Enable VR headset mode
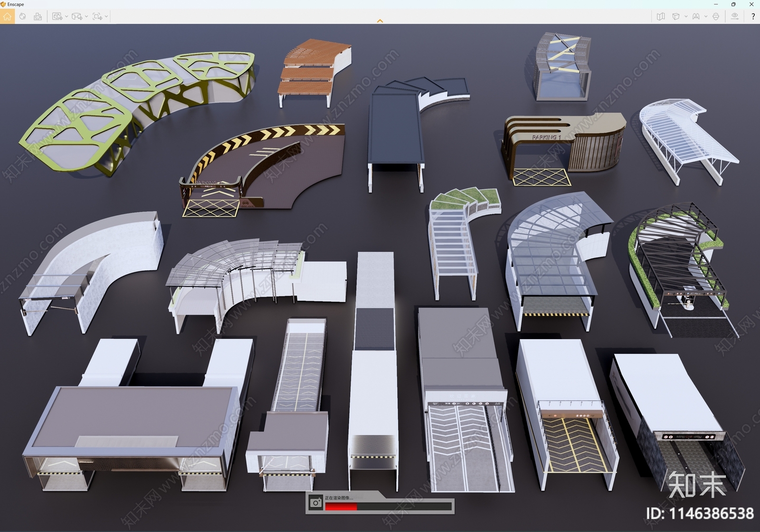The image size is (760, 532). click(716, 16)
